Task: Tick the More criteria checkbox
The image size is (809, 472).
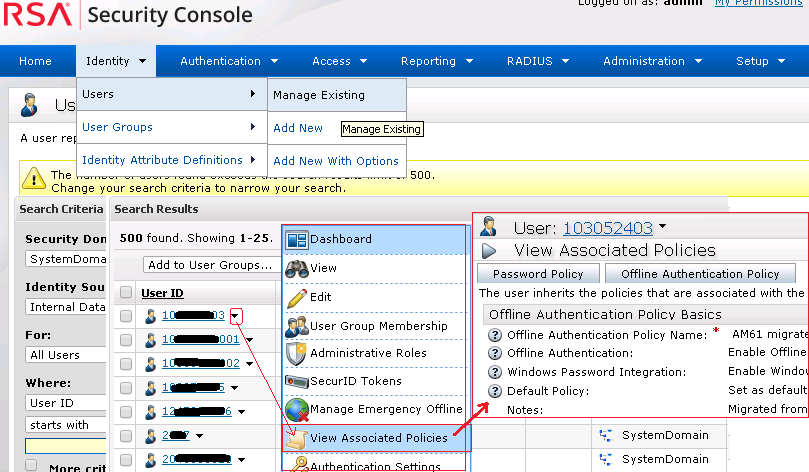Action: point(31,466)
